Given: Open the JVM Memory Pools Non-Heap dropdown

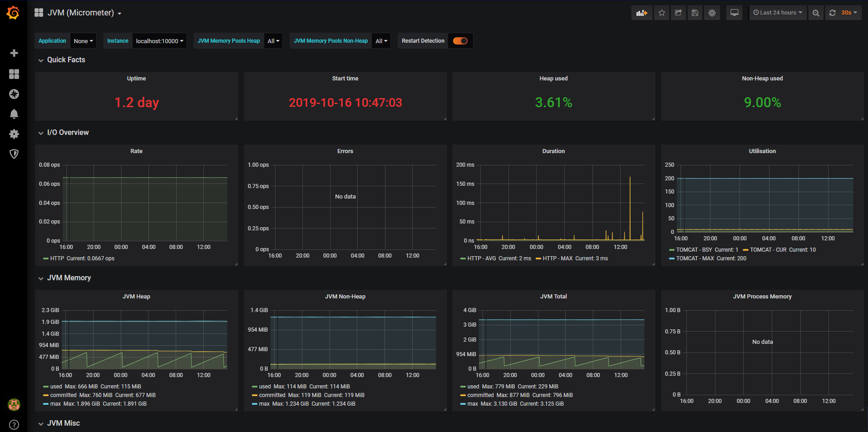Looking at the screenshot, I should point(381,41).
